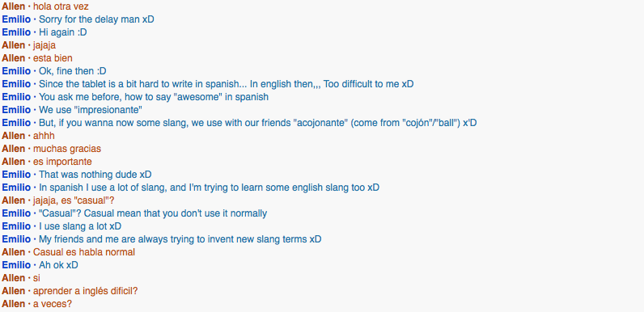
Task: Click the "Ok, fine then :D" message
Action: (73, 71)
